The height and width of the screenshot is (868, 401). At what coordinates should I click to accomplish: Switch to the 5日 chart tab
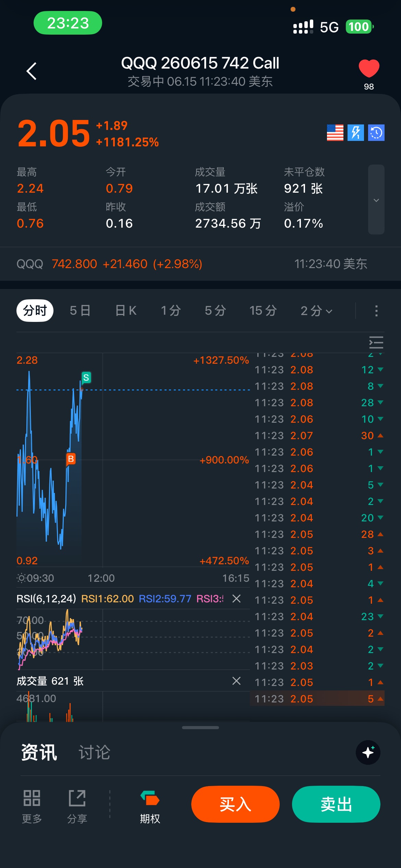click(x=80, y=311)
